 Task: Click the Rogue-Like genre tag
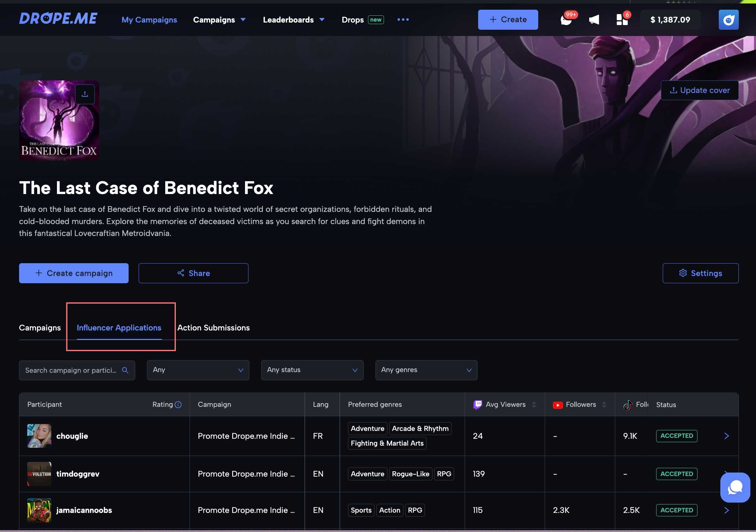(411, 474)
